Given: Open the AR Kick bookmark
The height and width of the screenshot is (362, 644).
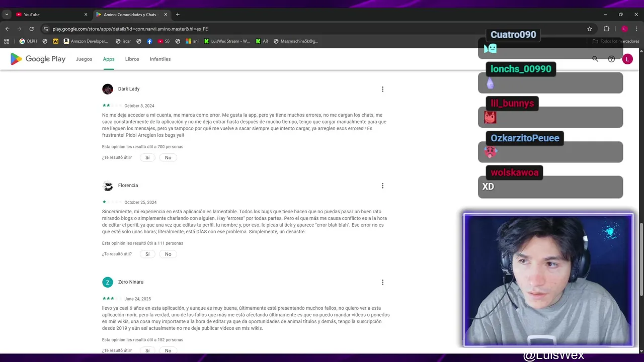Looking at the screenshot, I should pos(262,41).
